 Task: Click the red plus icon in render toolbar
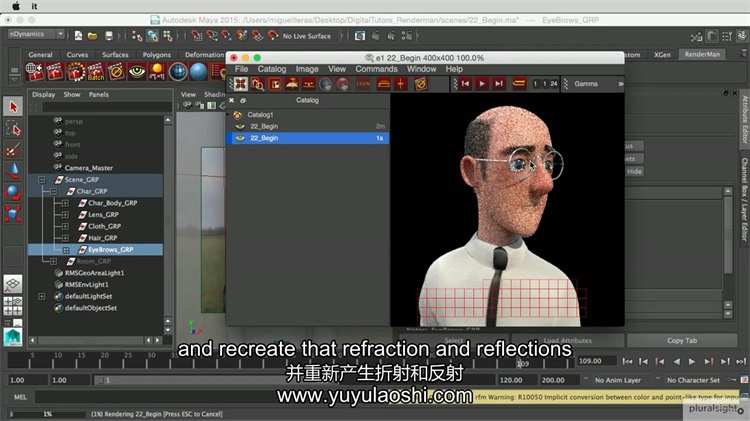400,84
